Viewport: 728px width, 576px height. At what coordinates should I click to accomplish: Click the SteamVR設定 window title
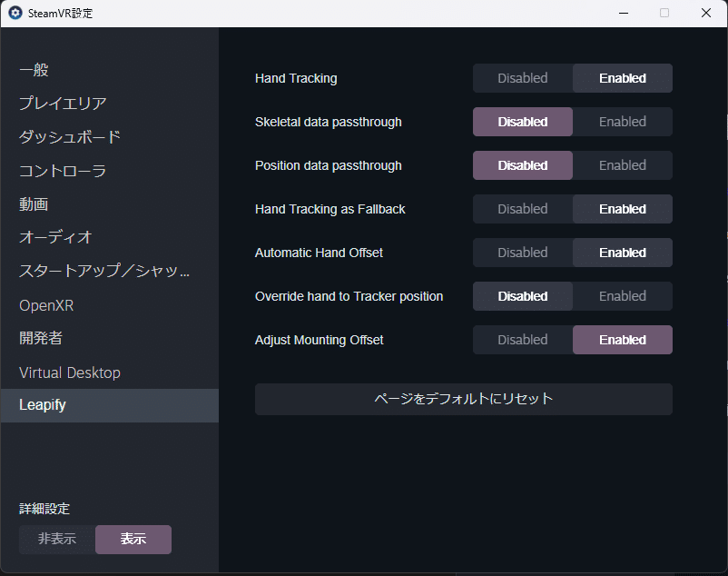[60, 14]
